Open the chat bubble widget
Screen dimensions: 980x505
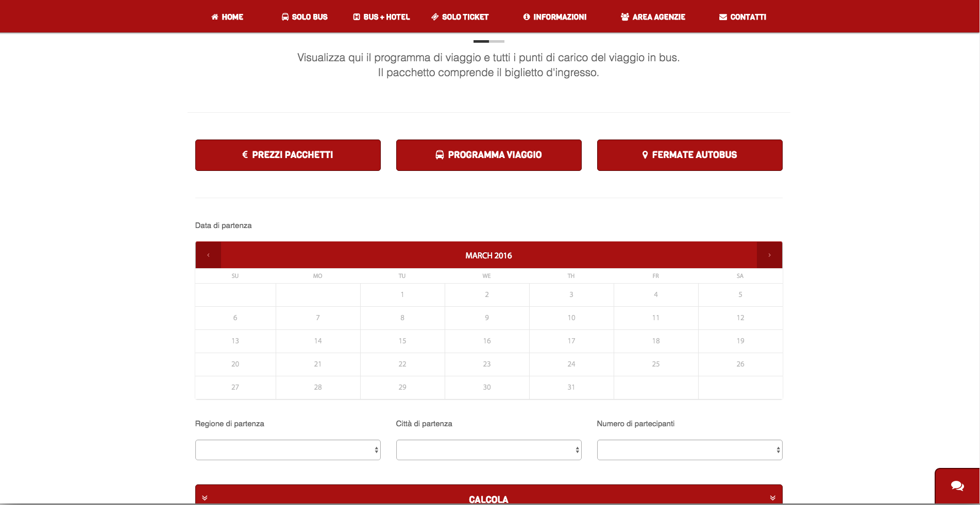click(957, 486)
